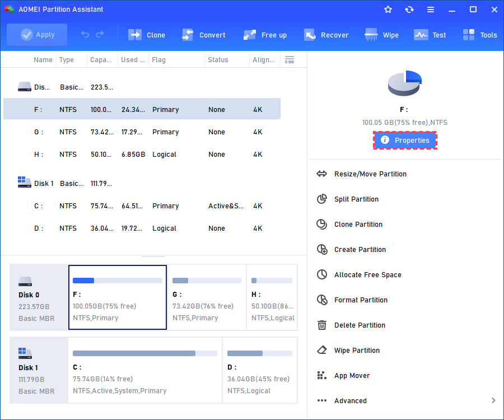Open the Clone toolbar menu
The image size is (504, 420).
click(147, 35)
